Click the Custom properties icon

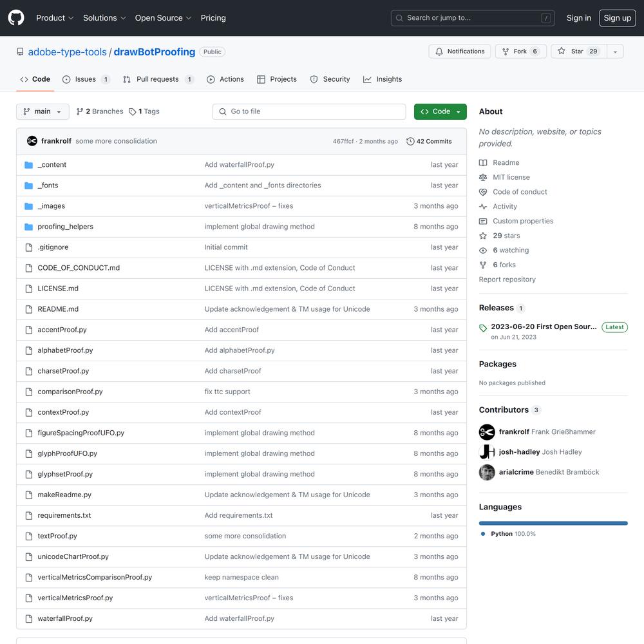483,221
